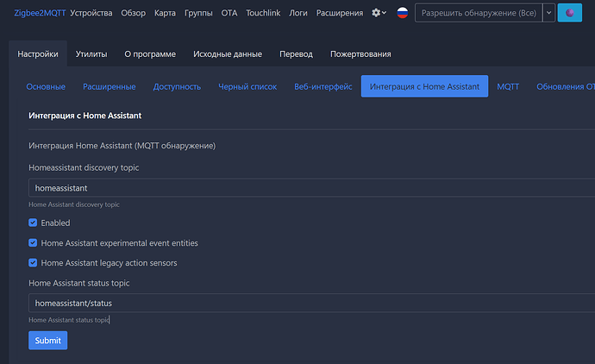
Task: Toggle legacy action sensors checkbox
Action: (x=33, y=263)
